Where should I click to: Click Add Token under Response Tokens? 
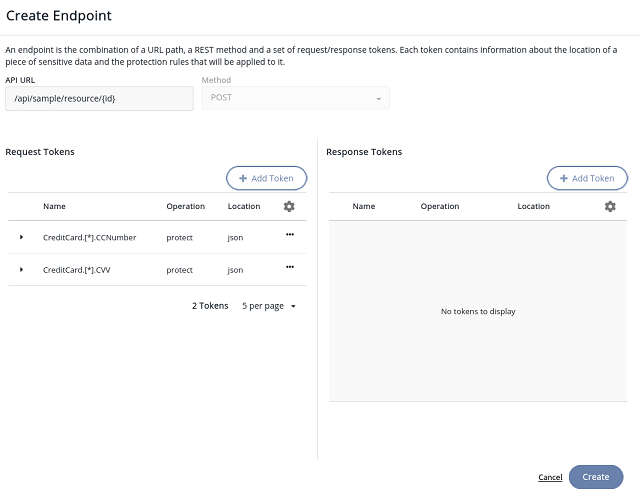pos(587,178)
